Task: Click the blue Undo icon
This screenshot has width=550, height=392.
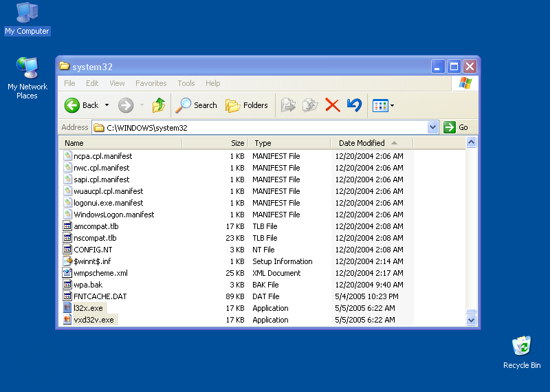Action: pyautogui.click(x=354, y=105)
